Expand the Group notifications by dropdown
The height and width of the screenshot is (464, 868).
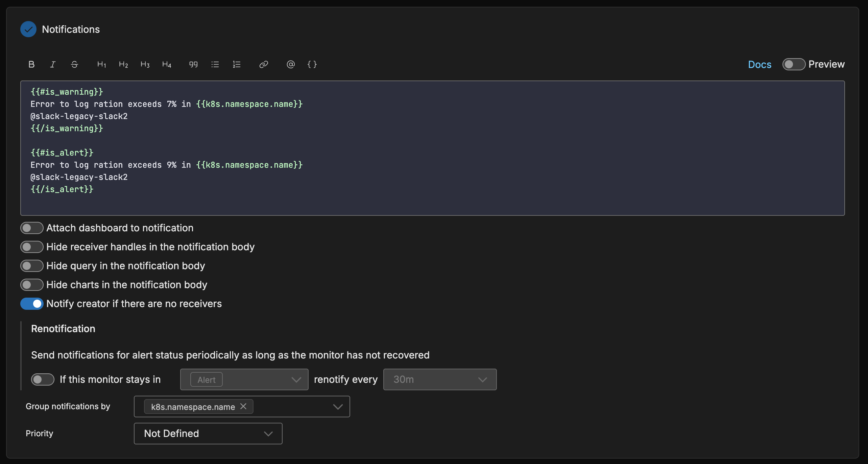click(338, 407)
